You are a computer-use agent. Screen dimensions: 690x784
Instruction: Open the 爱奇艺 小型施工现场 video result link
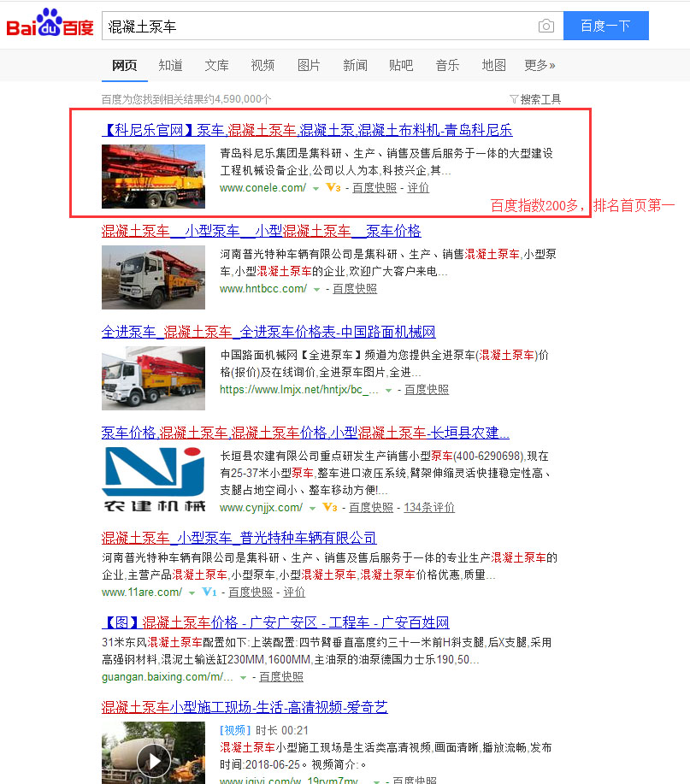245,708
